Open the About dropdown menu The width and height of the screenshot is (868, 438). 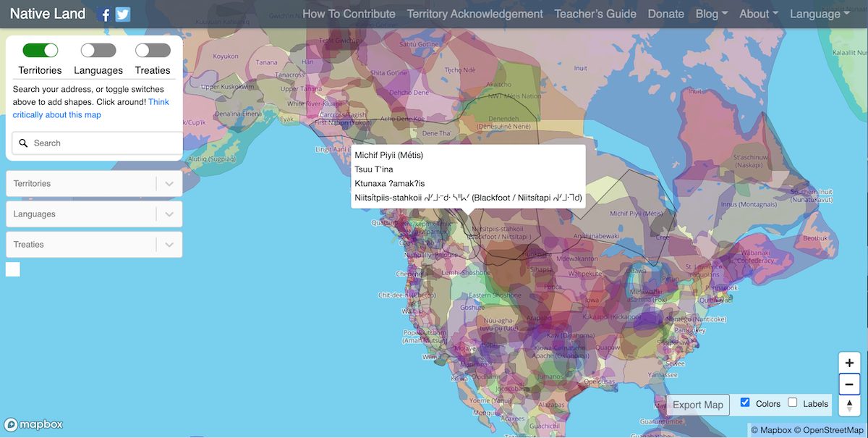click(x=759, y=14)
